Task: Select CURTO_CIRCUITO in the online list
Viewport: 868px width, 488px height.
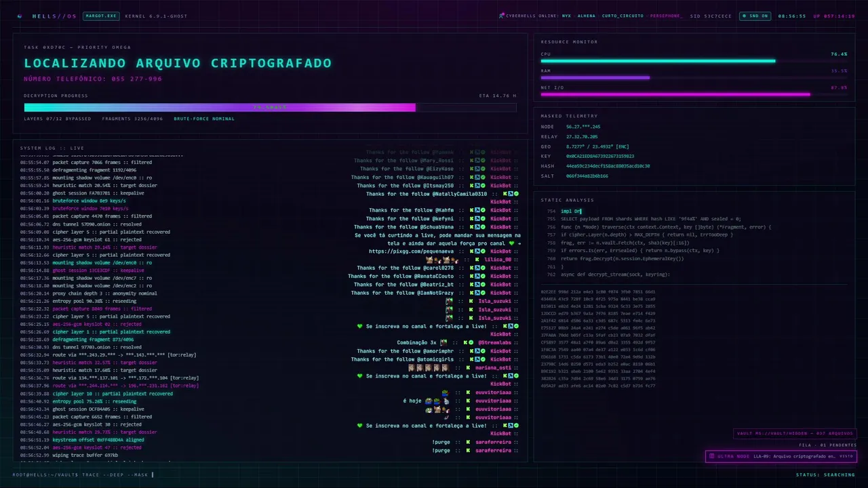Action: point(623,16)
